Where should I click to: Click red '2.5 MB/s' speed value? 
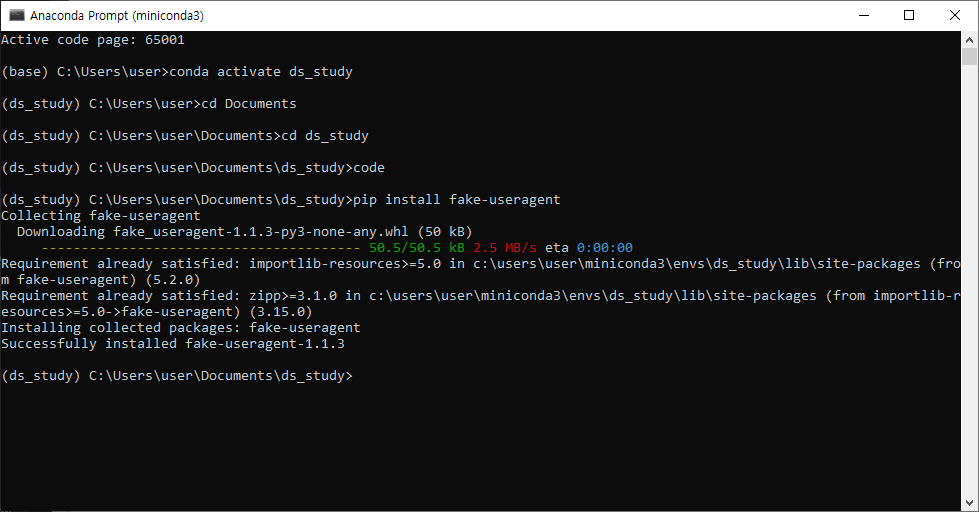point(504,248)
